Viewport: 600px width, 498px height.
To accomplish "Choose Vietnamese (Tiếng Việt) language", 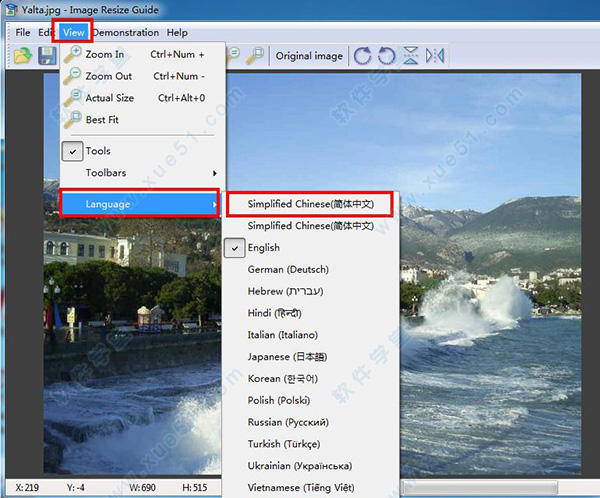I will point(311,488).
